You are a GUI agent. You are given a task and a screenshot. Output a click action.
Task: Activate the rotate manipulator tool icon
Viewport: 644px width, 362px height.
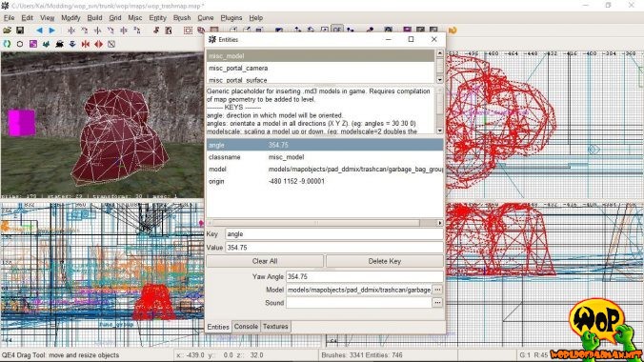[x=311, y=30]
